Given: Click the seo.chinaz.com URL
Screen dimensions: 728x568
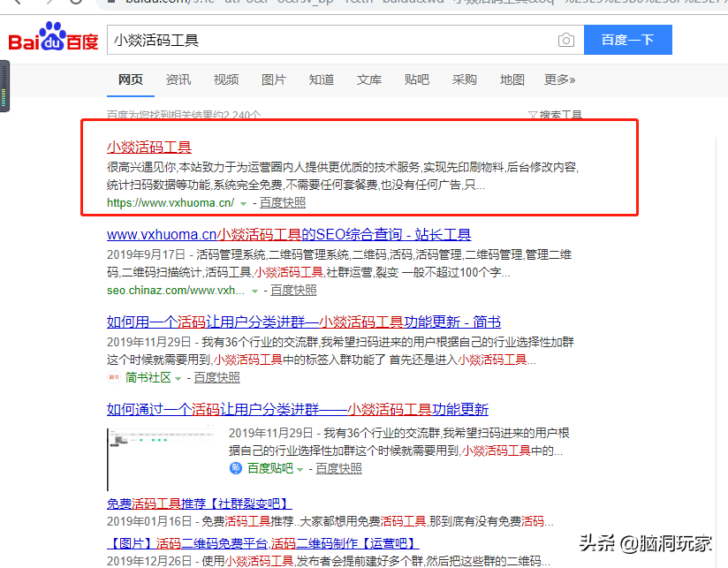Looking at the screenshot, I should [176, 291].
